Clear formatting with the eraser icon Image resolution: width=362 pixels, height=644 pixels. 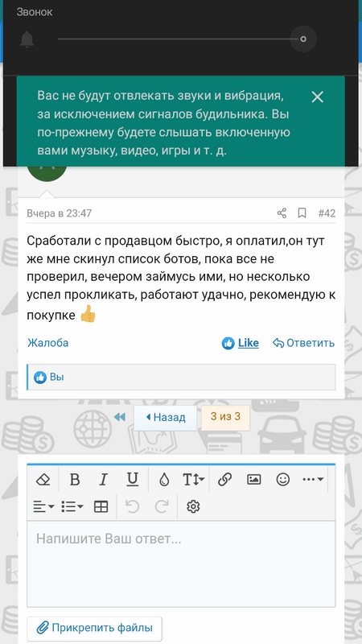tap(43, 479)
